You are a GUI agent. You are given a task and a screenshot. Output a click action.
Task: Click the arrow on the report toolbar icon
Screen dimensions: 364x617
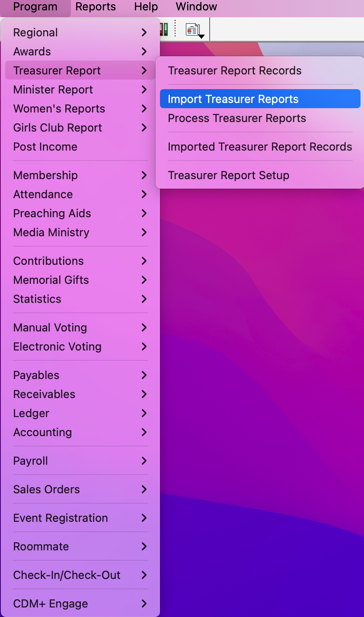tap(201, 36)
